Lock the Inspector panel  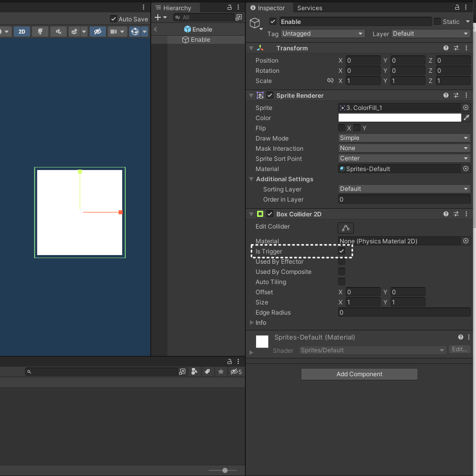457,7
